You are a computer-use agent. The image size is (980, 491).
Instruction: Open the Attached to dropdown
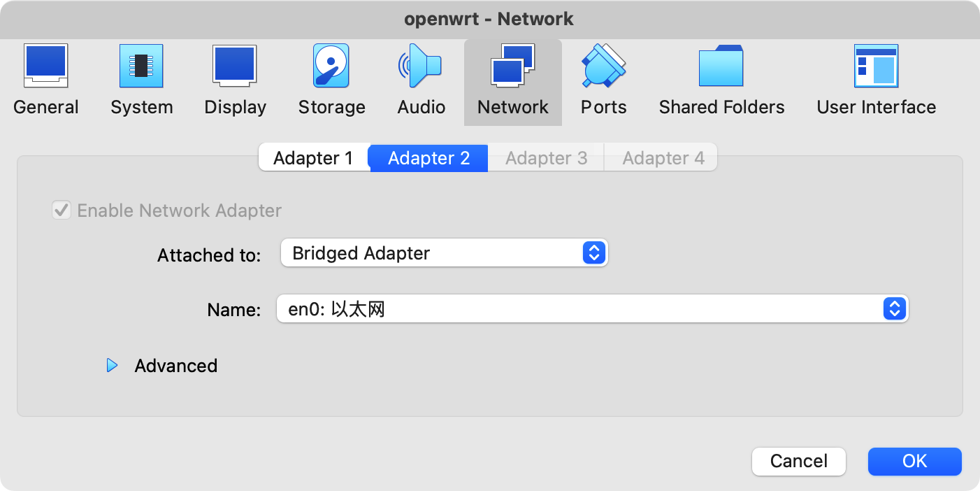click(444, 253)
